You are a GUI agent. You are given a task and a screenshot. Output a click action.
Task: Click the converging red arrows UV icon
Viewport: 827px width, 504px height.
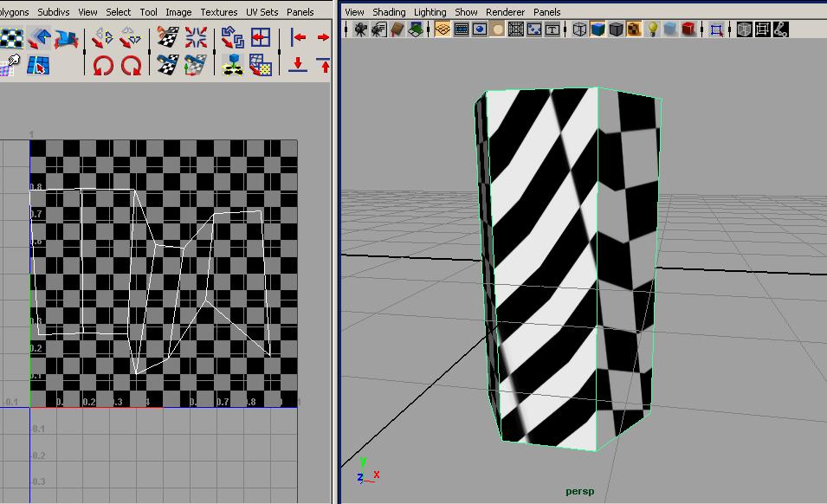click(x=196, y=38)
